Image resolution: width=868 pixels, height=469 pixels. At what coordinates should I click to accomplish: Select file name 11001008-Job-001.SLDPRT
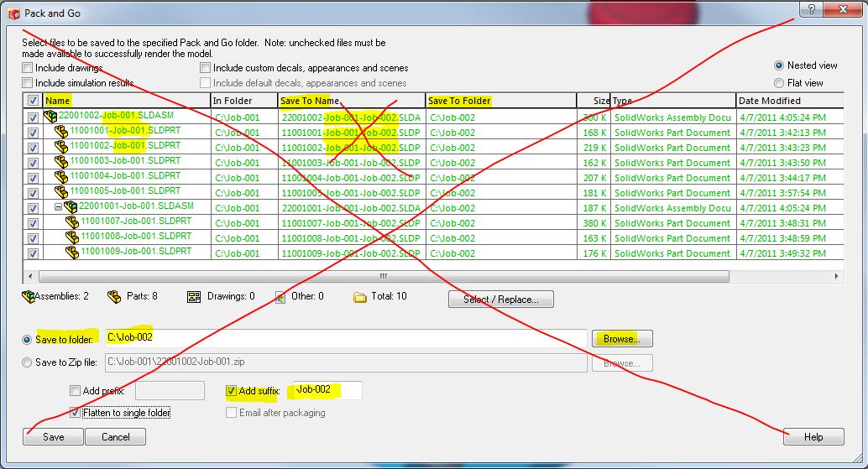(x=136, y=236)
